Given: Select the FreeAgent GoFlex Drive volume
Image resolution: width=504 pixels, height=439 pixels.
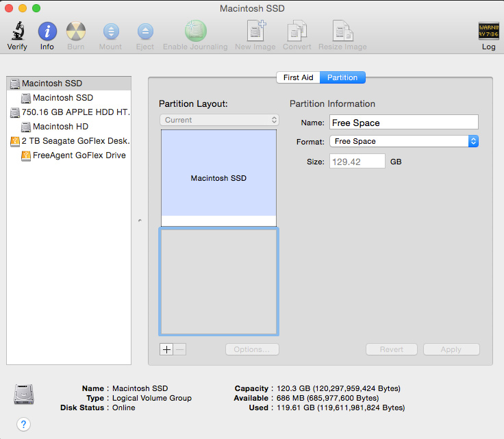Looking at the screenshot, I should [x=68, y=155].
